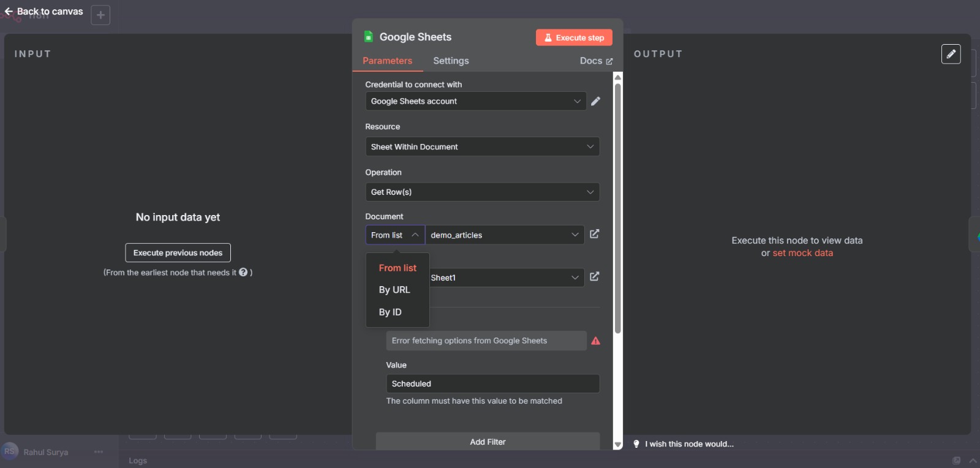Screen dimensions: 980x468
Task: Click the Execute step button
Action: pyautogui.click(x=574, y=37)
